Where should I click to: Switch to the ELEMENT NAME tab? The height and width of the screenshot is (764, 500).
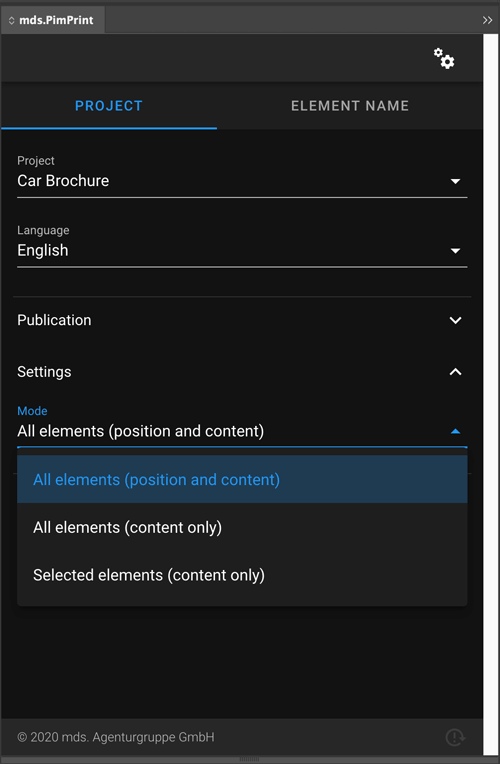pos(350,106)
